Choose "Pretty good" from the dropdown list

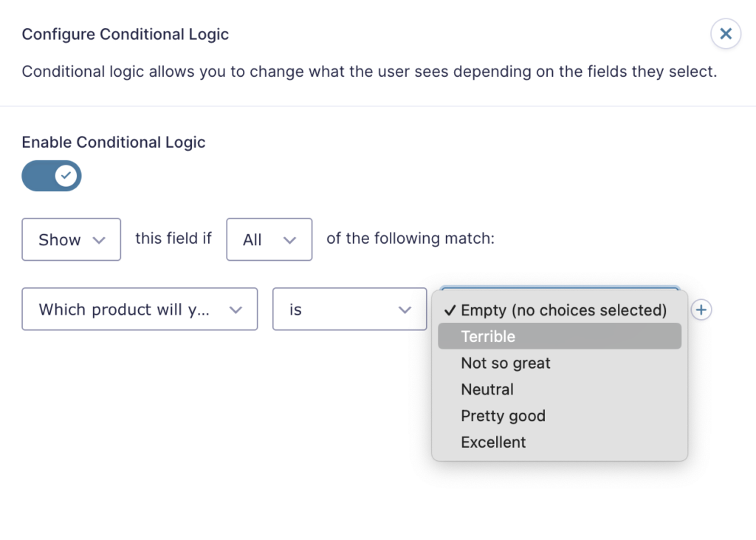pyautogui.click(x=503, y=416)
